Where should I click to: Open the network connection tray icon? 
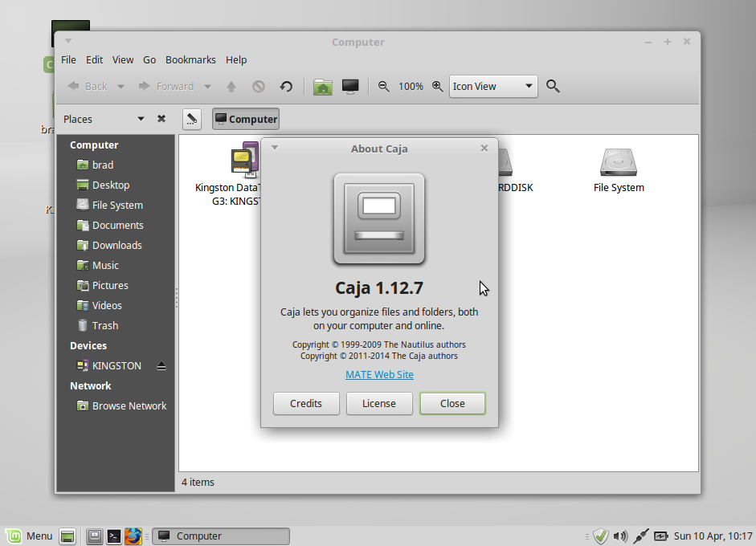tap(641, 536)
